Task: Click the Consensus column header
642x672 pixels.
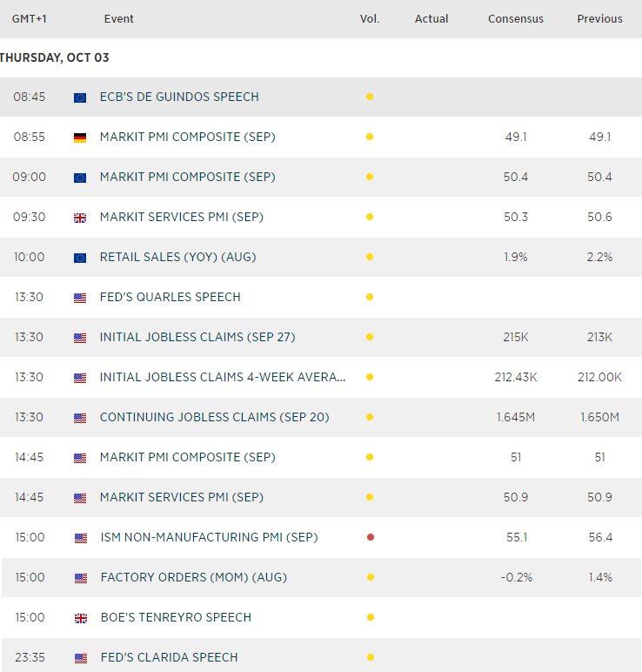Action: 516,18
